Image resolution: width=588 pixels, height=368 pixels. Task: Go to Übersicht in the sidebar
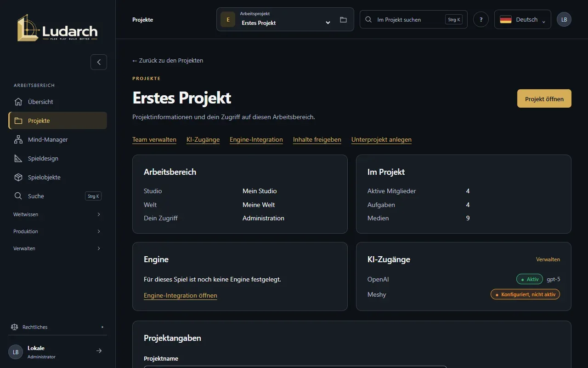tap(57, 102)
